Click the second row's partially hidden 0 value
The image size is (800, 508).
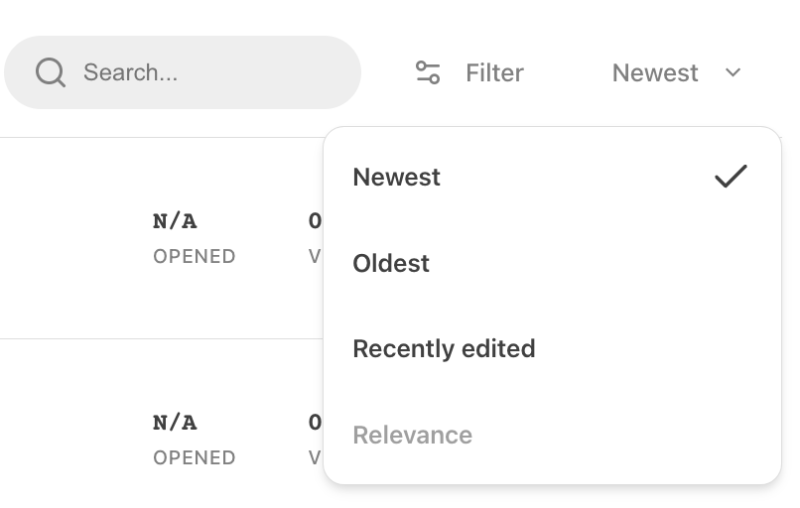[x=314, y=423]
